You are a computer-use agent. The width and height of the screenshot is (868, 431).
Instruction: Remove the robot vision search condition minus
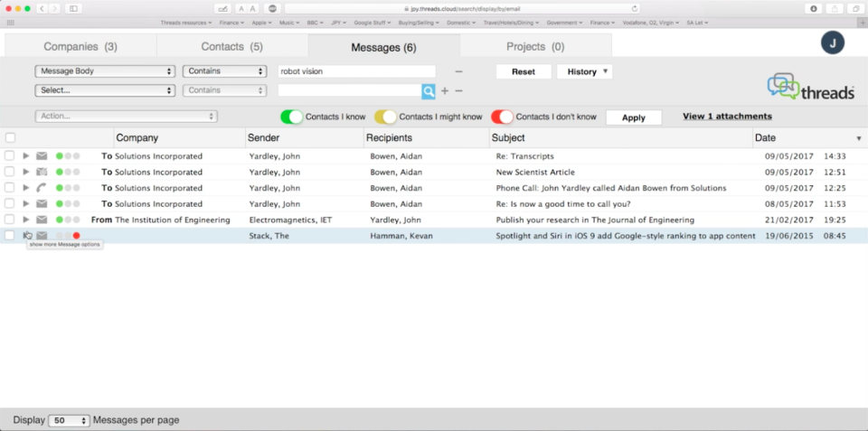(459, 72)
